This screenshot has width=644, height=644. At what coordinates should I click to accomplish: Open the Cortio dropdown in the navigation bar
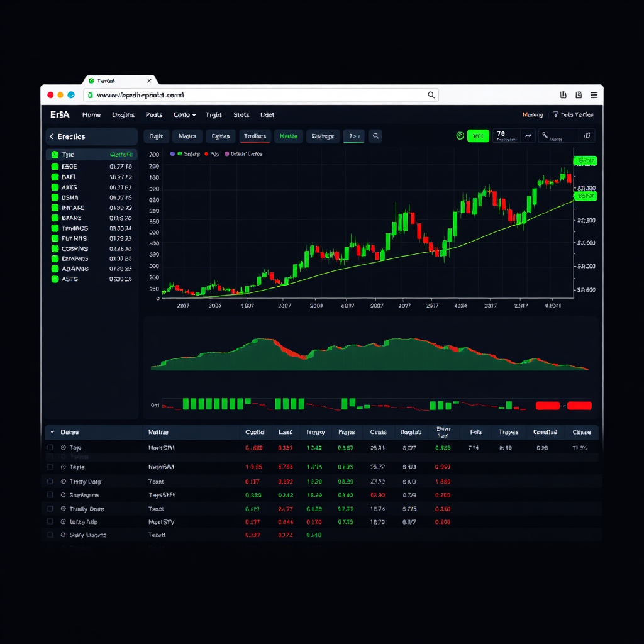coord(184,115)
